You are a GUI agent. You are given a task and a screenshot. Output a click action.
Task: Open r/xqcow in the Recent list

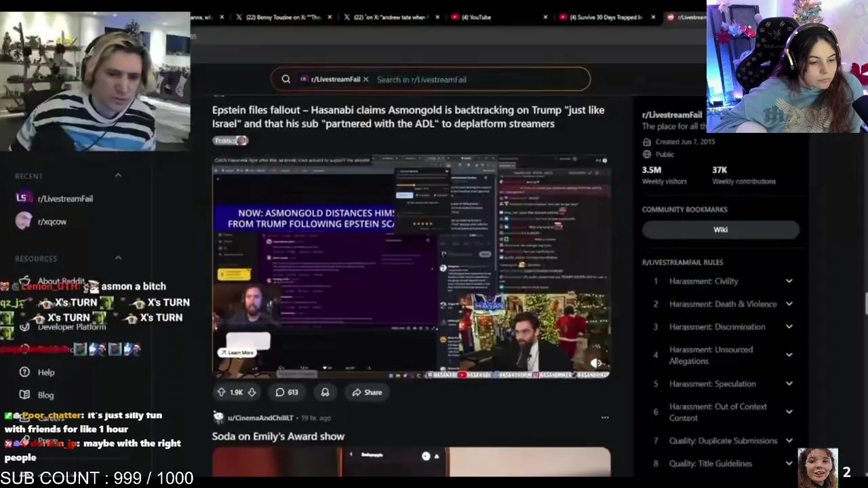click(x=52, y=222)
